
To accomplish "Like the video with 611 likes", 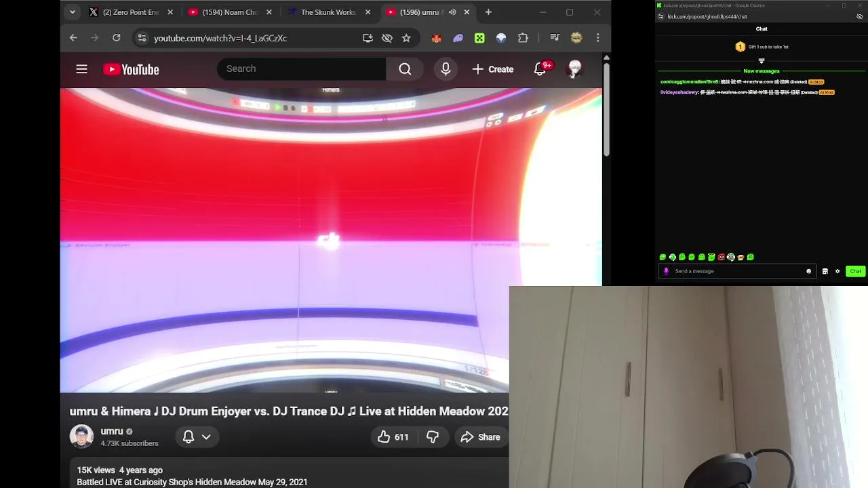I will [393, 437].
